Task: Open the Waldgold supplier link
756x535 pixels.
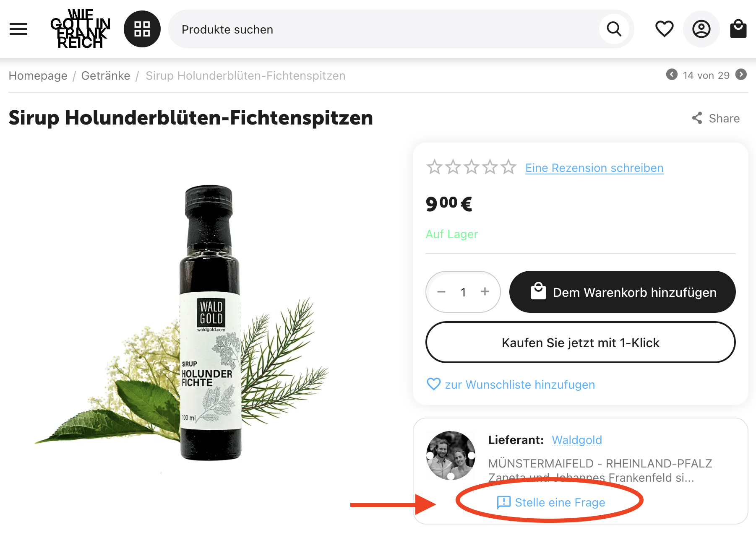Action: click(577, 440)
